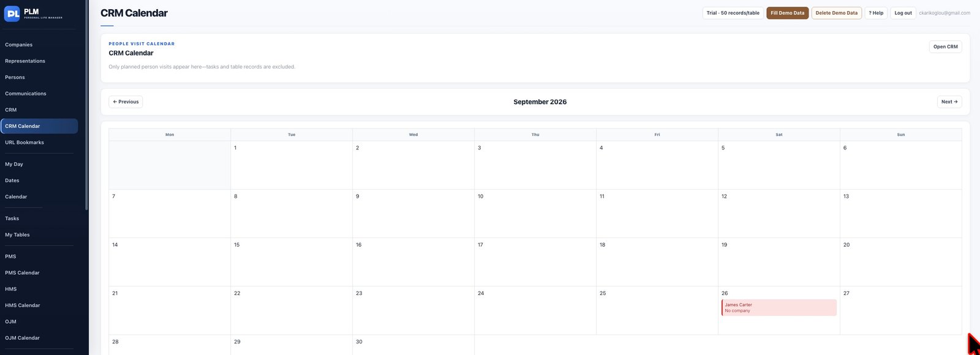Click the Open CRM button
The height and width of the screenshot is (355, 980).
[946, 47]
